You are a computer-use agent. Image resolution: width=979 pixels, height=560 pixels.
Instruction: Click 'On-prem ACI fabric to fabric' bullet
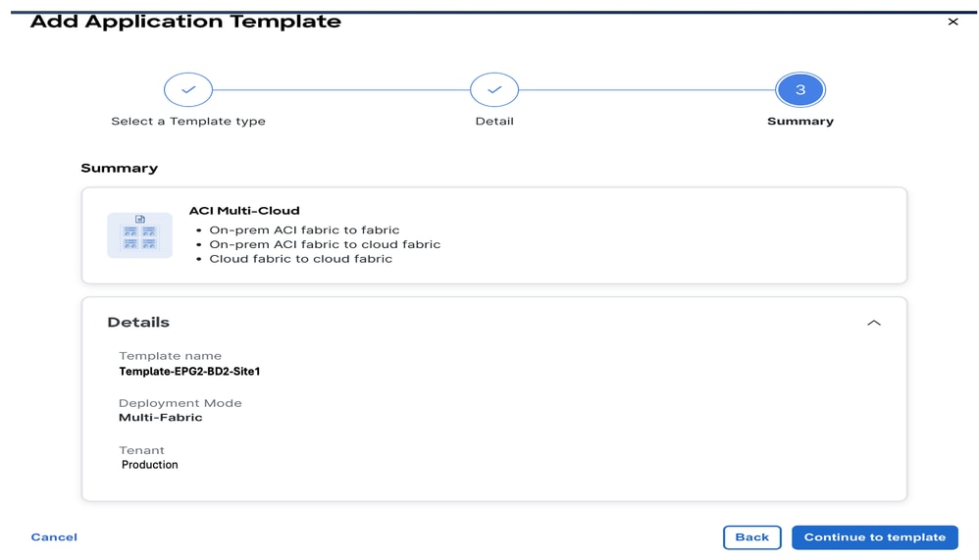coord(304,229)
